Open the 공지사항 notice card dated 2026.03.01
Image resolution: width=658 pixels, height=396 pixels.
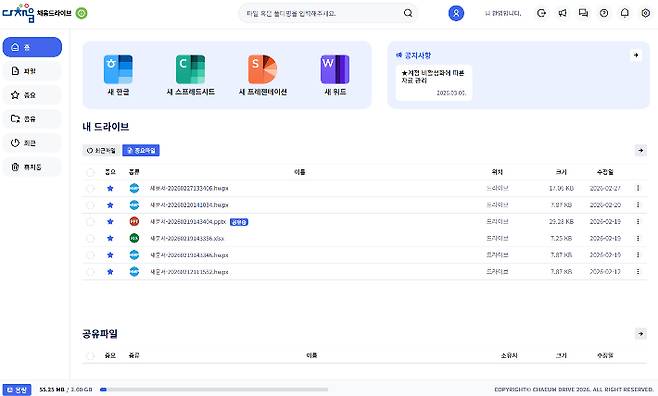click(434, 82)
